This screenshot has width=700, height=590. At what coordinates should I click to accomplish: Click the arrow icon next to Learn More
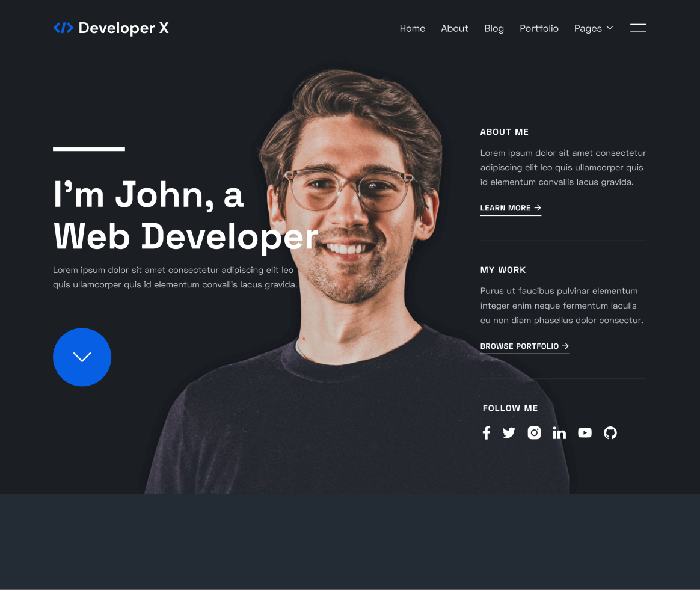(538, 207)
